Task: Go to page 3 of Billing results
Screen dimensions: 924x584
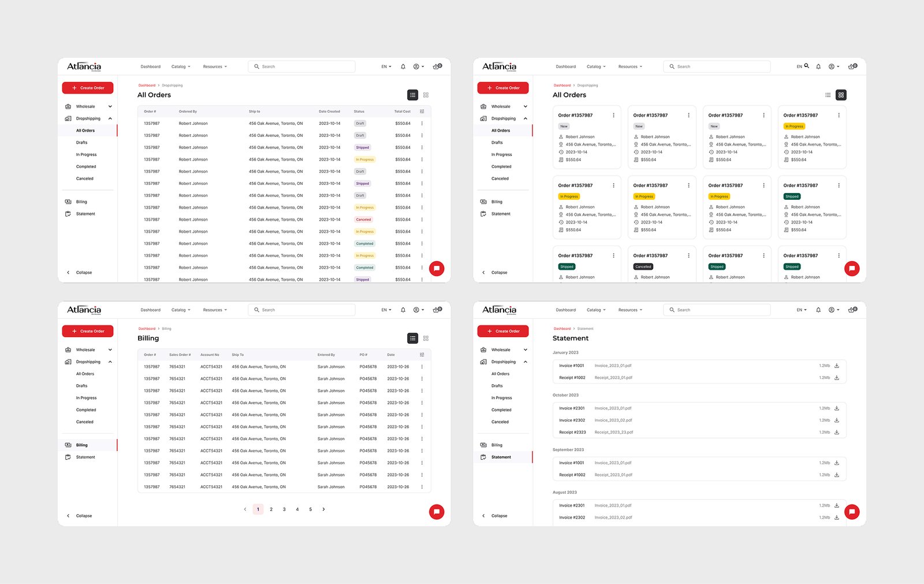Action: coord(284,509)
